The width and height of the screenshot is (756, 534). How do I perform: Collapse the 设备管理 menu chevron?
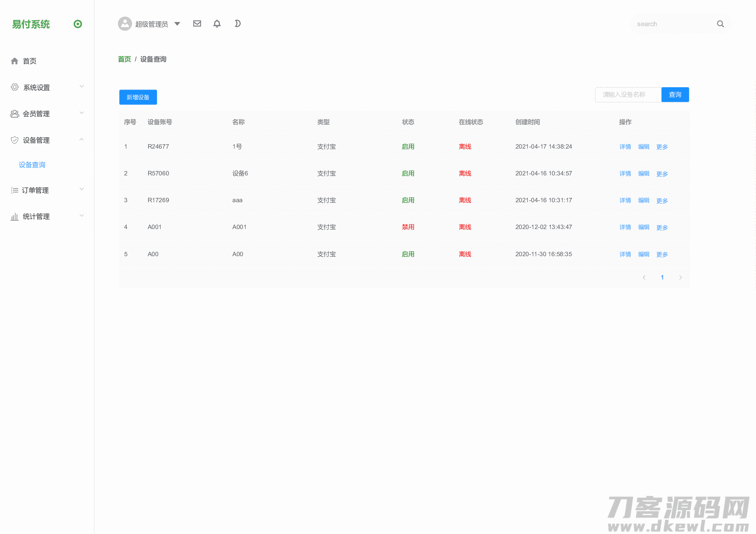[x=82, y=140]
